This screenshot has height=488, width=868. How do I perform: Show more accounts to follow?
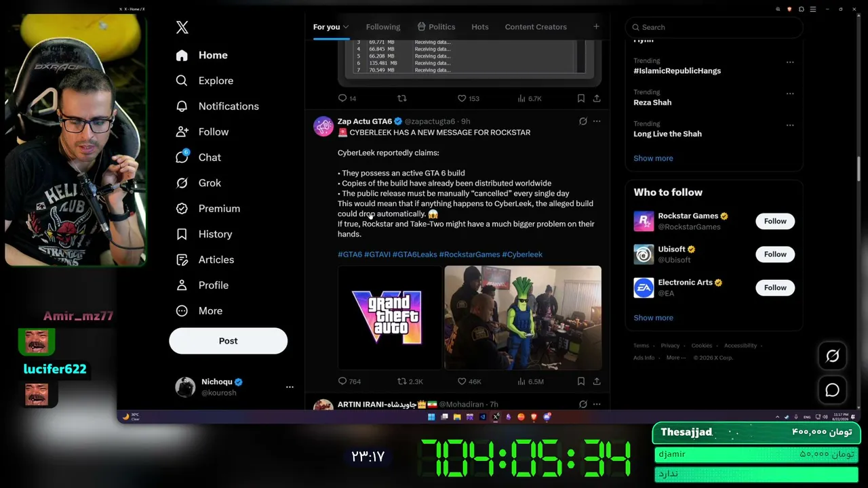[653, 318]
